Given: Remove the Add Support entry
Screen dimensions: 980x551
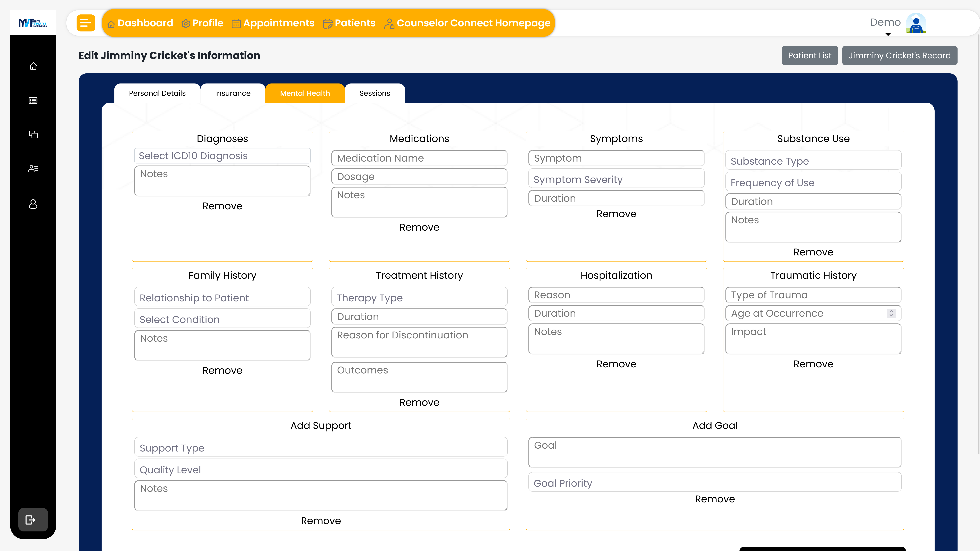Looking at the screenshot, I should (321, 521).
